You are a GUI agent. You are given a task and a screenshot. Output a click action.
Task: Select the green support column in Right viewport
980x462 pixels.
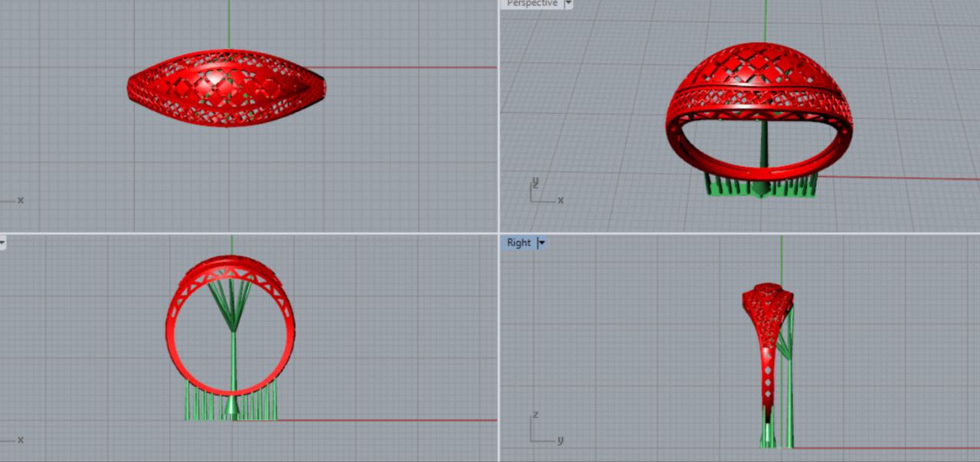(x=789, y=398)
